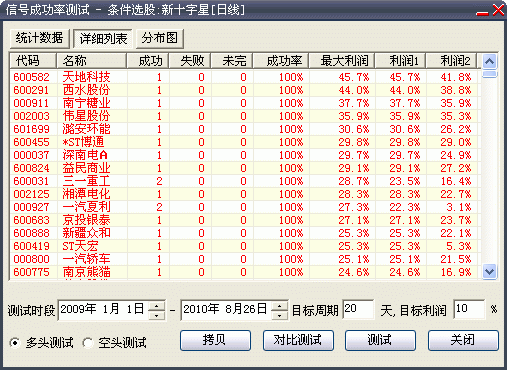507x370 pixels.
Task: Focus the 目标周期 input showing 20
Action: pos(358,309)
